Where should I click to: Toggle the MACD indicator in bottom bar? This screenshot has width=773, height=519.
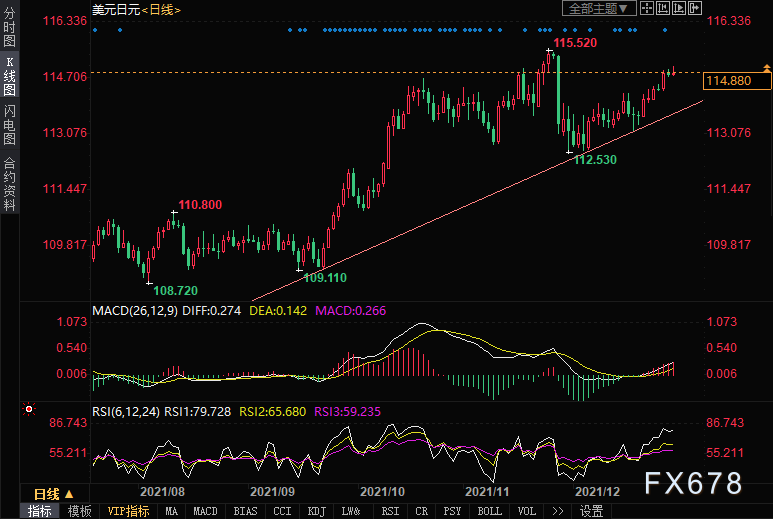point(205,511)
